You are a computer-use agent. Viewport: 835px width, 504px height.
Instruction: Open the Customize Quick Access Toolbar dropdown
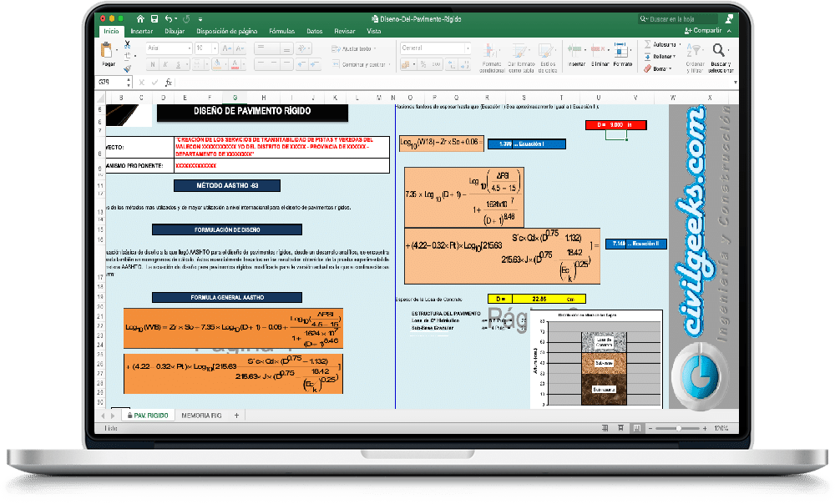(200, 19)
